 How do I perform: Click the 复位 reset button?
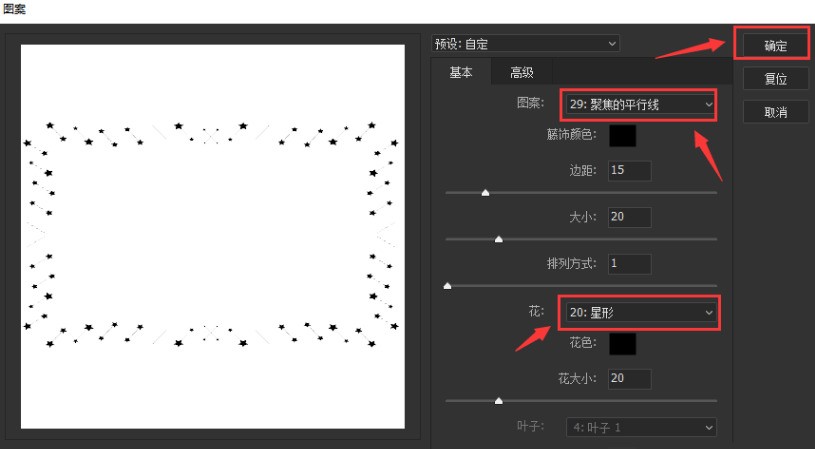[x=775, y=79]
